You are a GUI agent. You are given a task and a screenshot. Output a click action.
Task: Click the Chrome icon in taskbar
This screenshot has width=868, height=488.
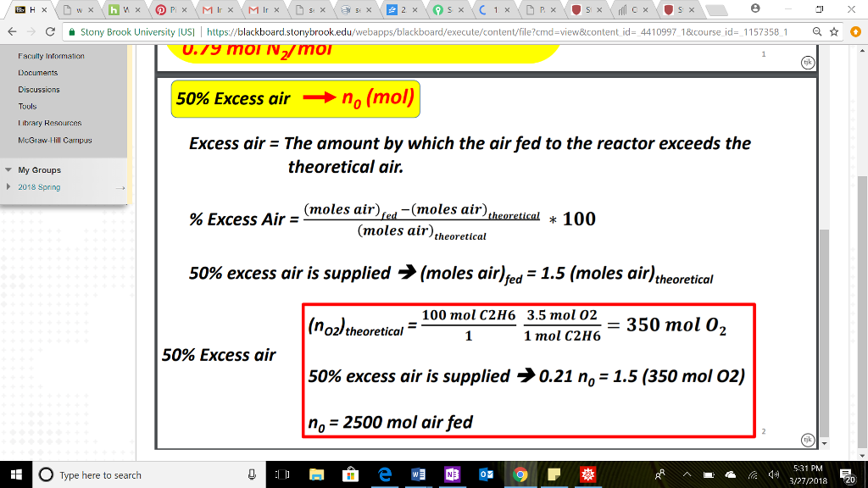[x=520, y=474]
